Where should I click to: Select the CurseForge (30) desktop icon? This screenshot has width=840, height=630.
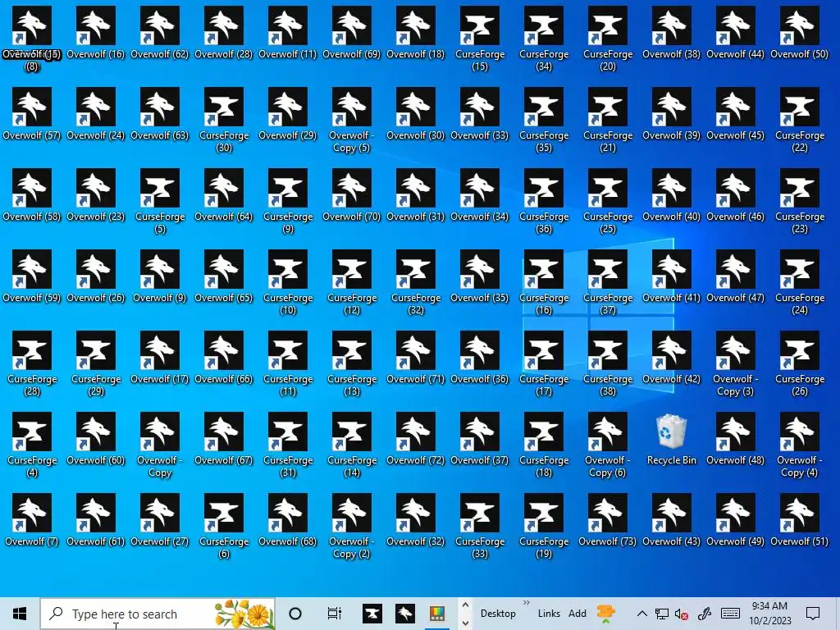click(x=224, y=120)
